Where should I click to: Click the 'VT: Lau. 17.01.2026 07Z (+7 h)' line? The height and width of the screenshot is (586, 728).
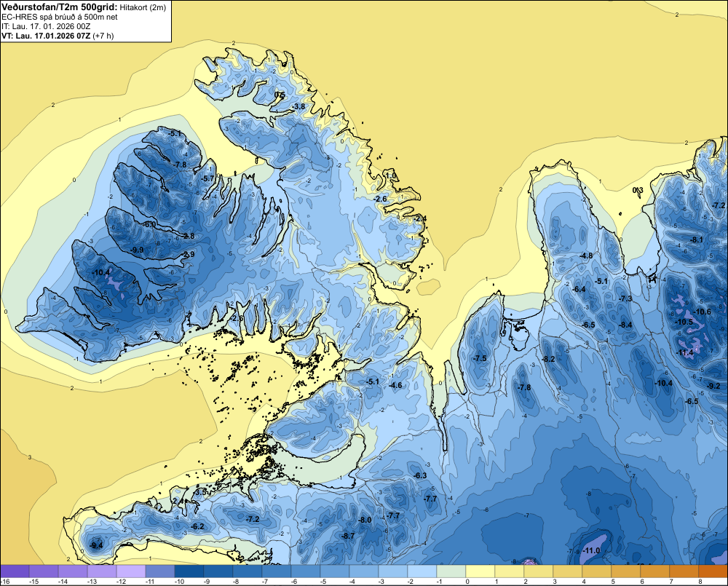tap(58, 36)
